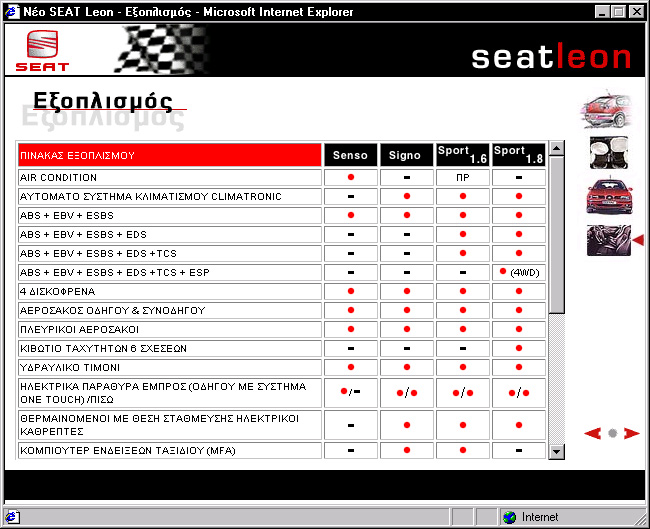
Task: Click the ΠΡ cell for AIR CONDITION Sport 1.6
Action: 463,177
